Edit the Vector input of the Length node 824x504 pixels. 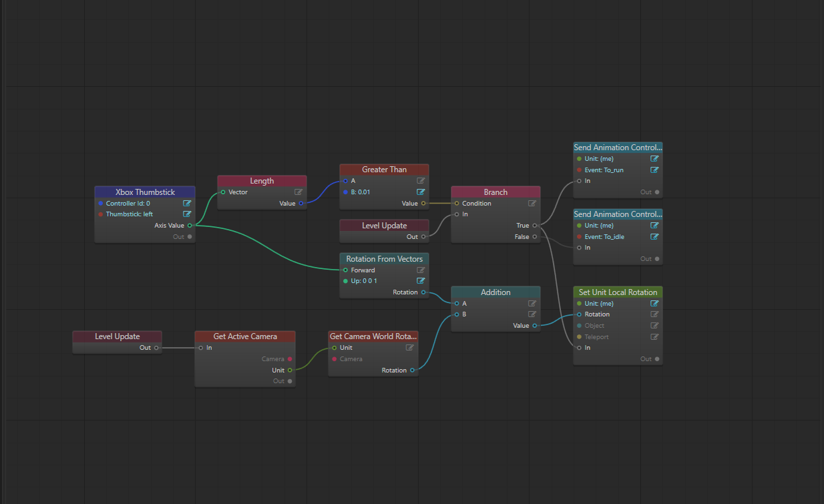pos(298,192)
